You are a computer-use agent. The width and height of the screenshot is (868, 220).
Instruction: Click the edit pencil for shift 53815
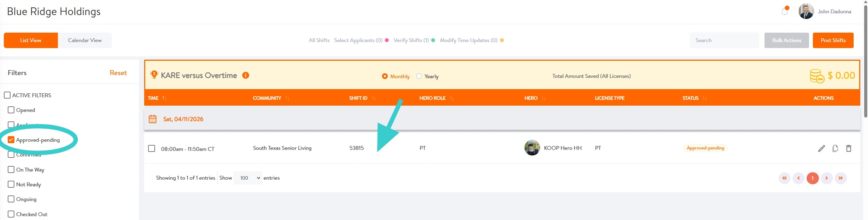click(x=821, y=148)
